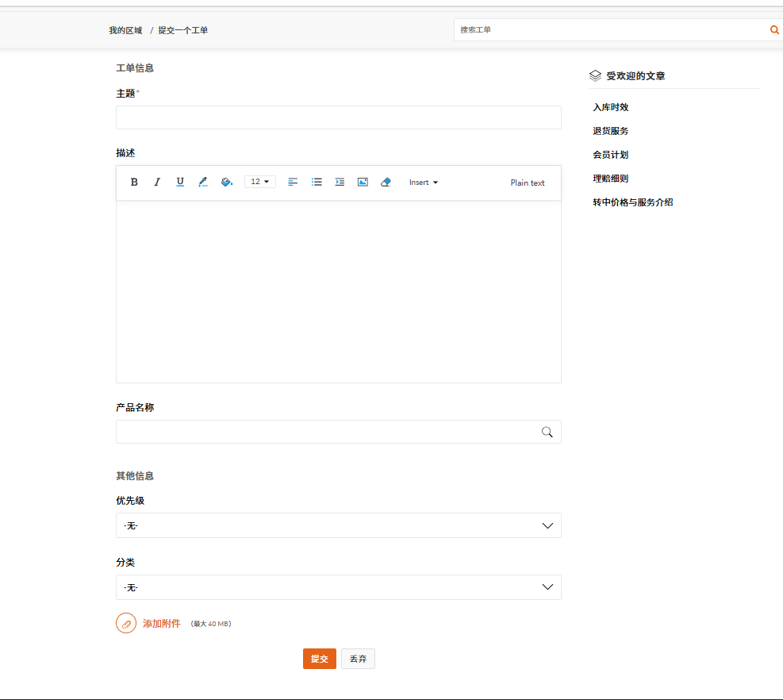Click the text alignment icon
Screen dimensions: 783x700
click(x=293, y=183)
